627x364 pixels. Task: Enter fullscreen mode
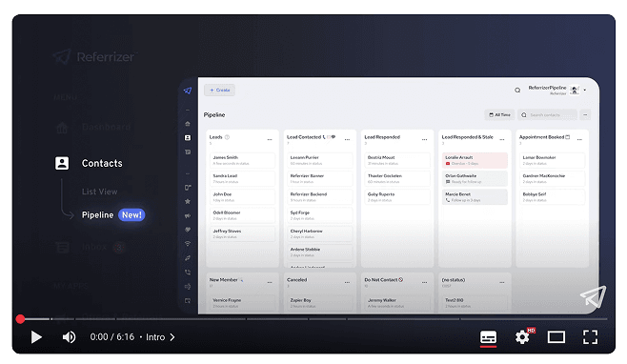(590, 337)
